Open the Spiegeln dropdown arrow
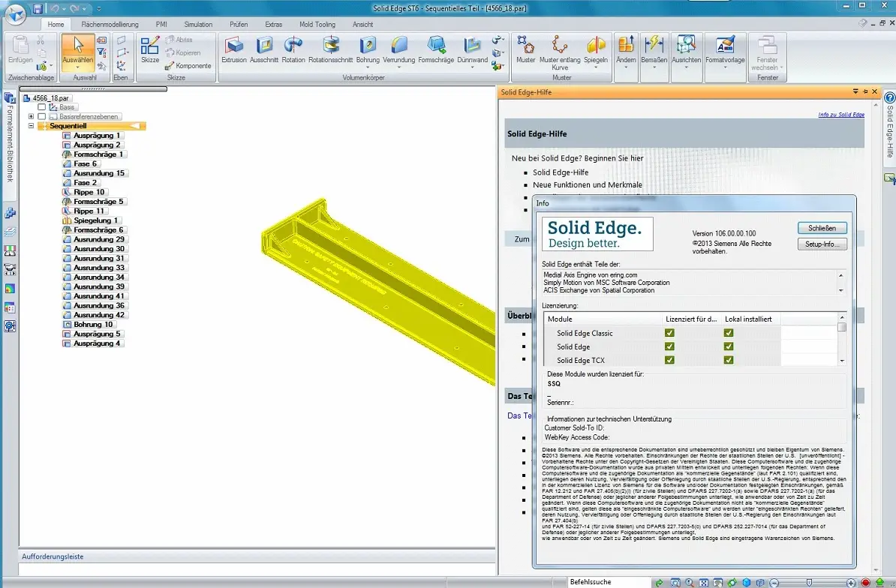Screen dimensions: 896x588 tap(596, 67)
